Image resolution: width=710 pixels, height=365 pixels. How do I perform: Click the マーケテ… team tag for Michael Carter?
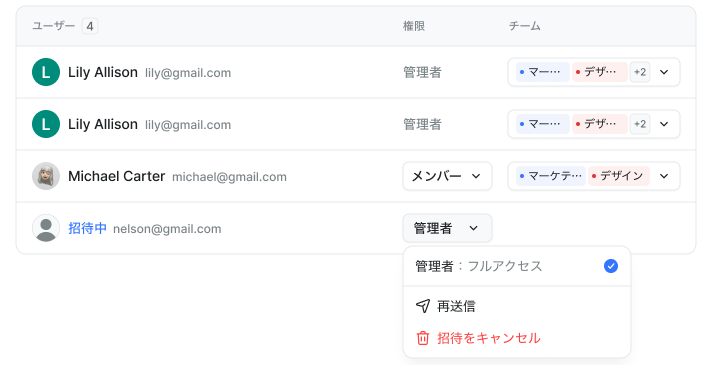(551, 176)
